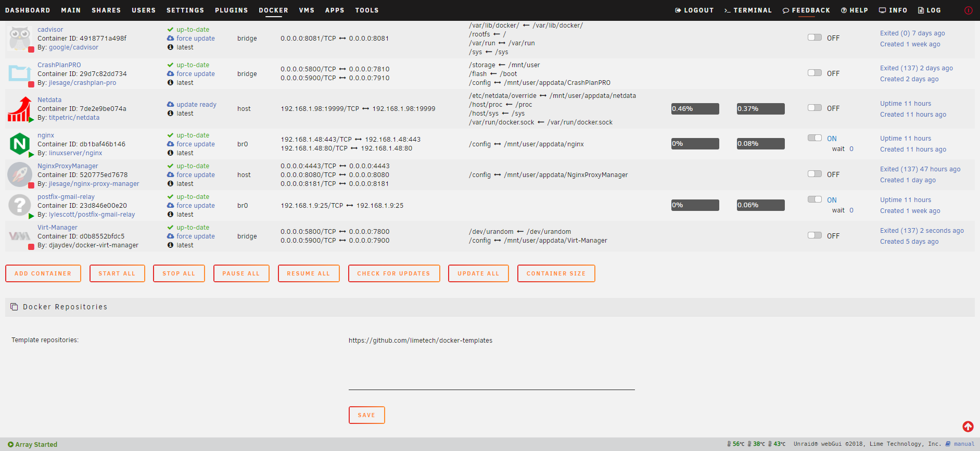This screenshot has height=451, width=980.
Task: Click the postfix-gmail-relay question mark icon
Action: [20, 205]
